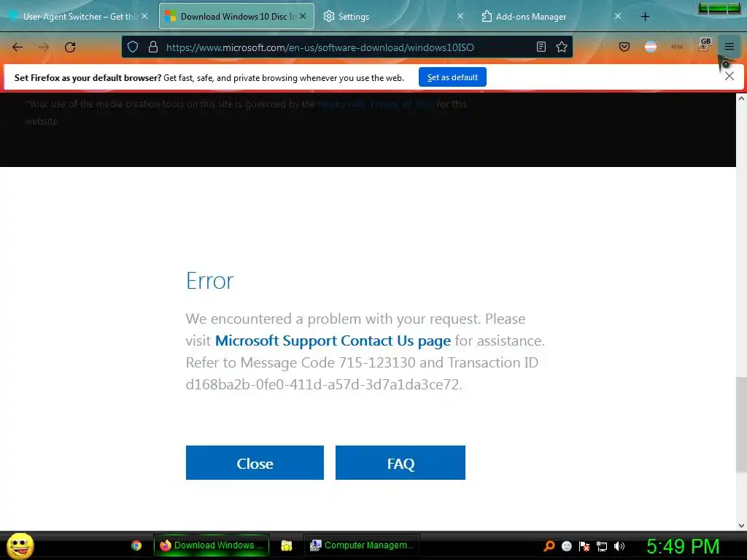Click the scrollbar up arrow
Image resolution: width=747 pixels, height=560 pixels.
(x=741, y=98)
